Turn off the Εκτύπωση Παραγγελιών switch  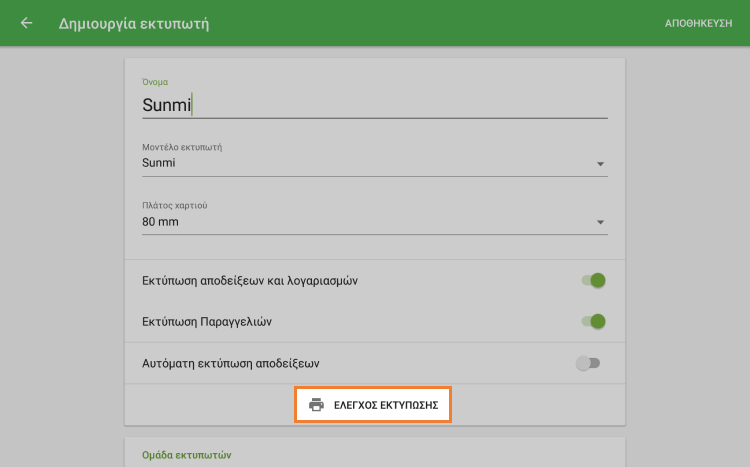tap(594, 322)
